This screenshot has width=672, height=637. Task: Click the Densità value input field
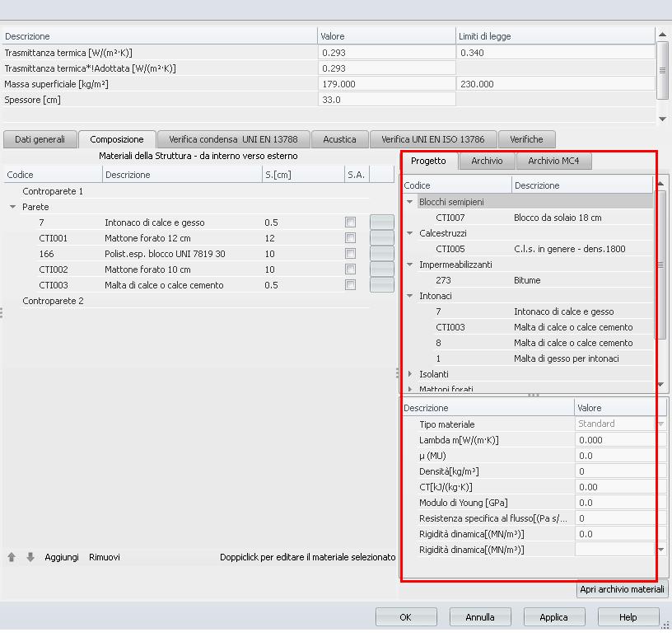(619, 471)
